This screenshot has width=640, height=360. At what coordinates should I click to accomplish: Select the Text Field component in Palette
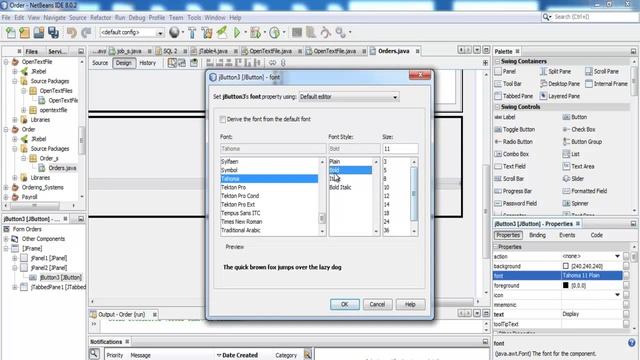point(510,167)
